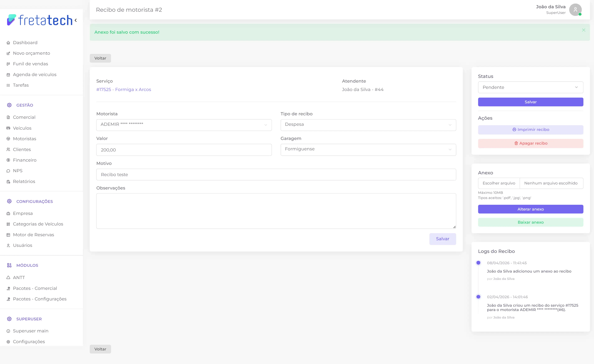Click the Categorias de Veículos grid icon
Screen dimensions: 594x364
pyautogui.click(x=8, y=224)
